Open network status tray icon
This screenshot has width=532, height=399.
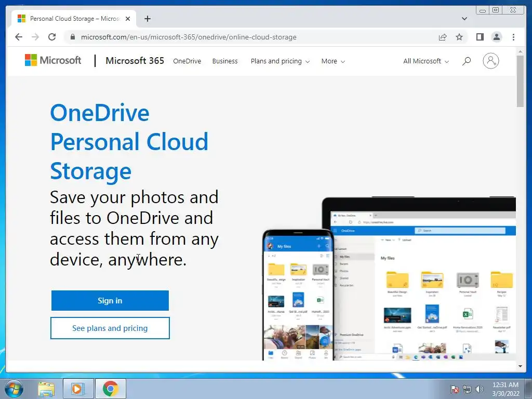467,389
